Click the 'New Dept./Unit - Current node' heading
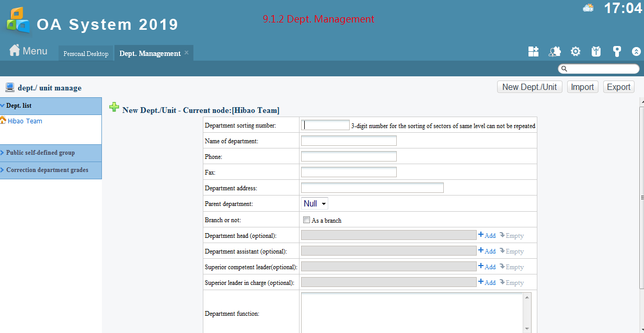This screenshot has height=333, width=644. click(201, 110)
